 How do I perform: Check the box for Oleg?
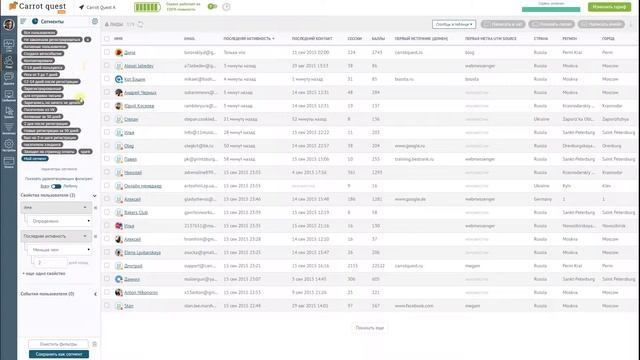(107, 145)
